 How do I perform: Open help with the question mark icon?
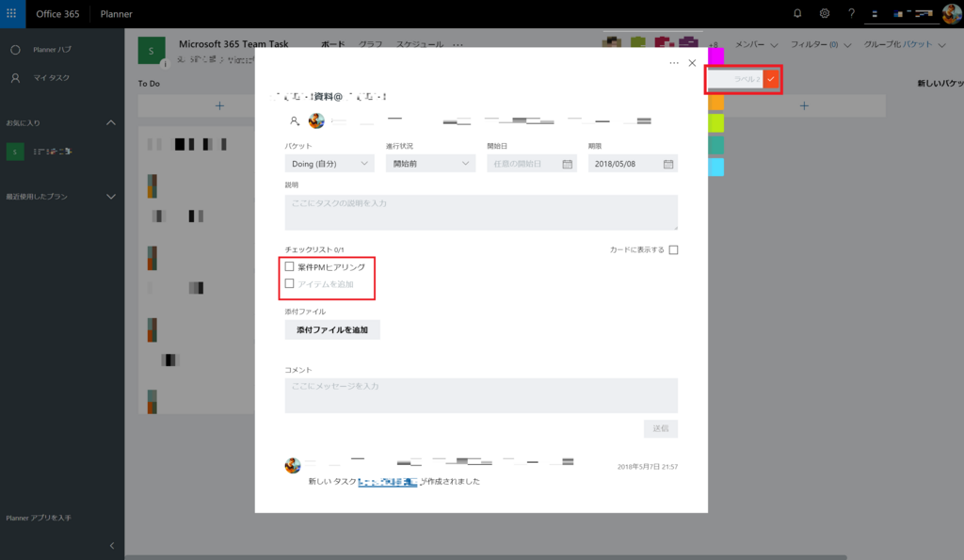click(850, 13)
